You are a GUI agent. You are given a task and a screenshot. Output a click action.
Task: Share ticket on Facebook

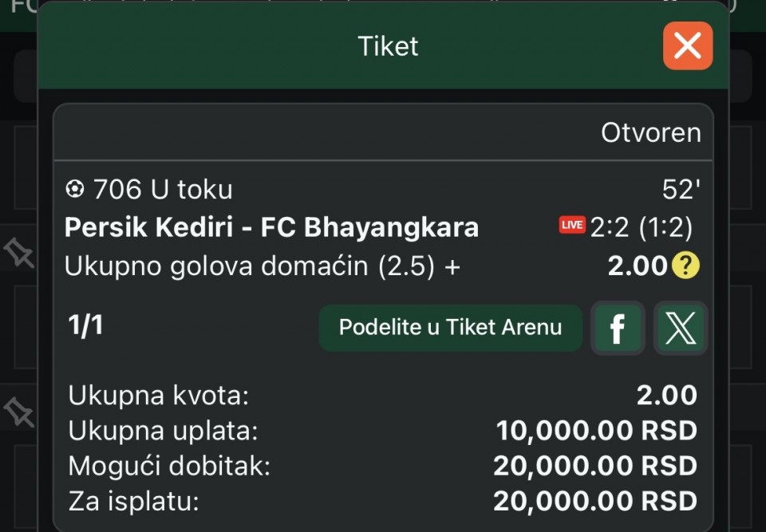pyautogui.click(x=617, y=328)
